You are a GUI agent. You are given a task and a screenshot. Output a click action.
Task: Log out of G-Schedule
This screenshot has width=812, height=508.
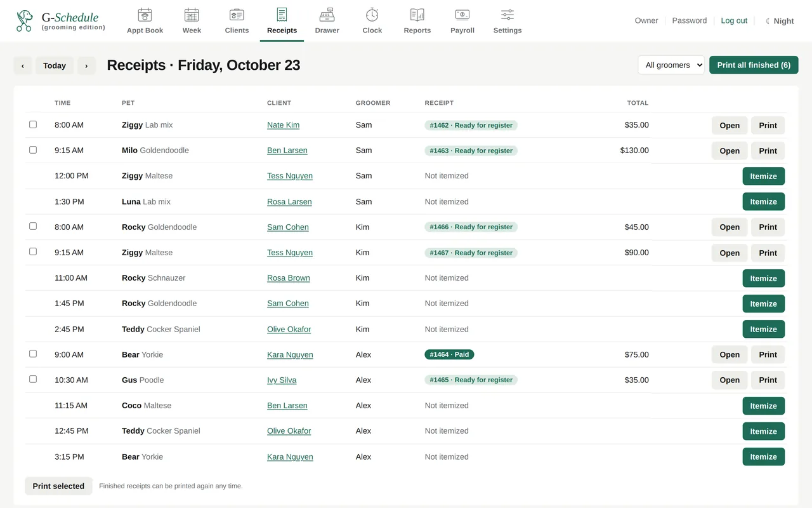tap(734, 20)
